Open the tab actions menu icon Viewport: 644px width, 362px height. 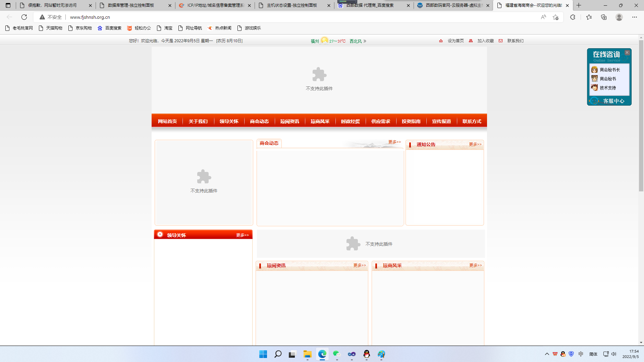(8, 5)
